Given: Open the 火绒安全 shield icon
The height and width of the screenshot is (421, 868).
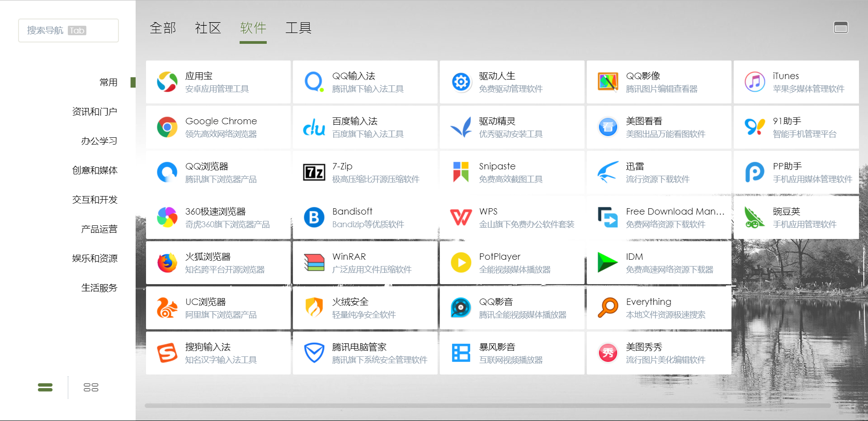Looking at the screenshot, I should (x=314, y=308).
